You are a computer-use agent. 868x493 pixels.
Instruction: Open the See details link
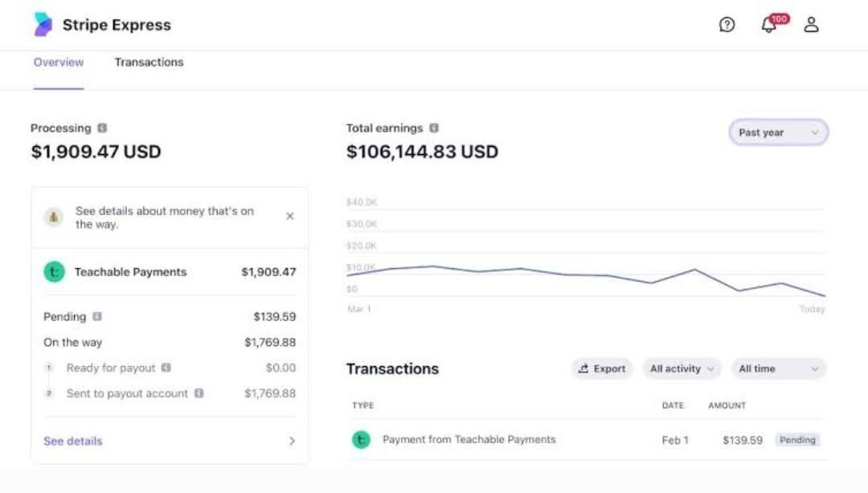click(x=73, y=441)
